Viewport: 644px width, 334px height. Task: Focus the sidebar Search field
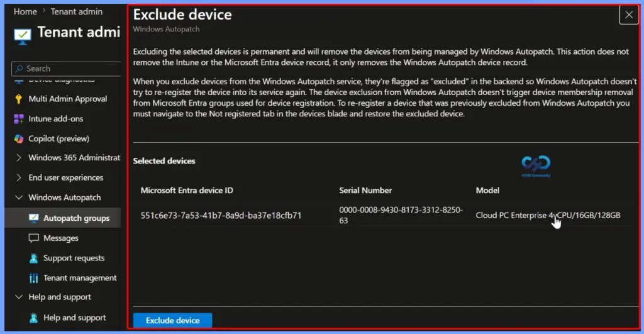click(x=66, y=69)
